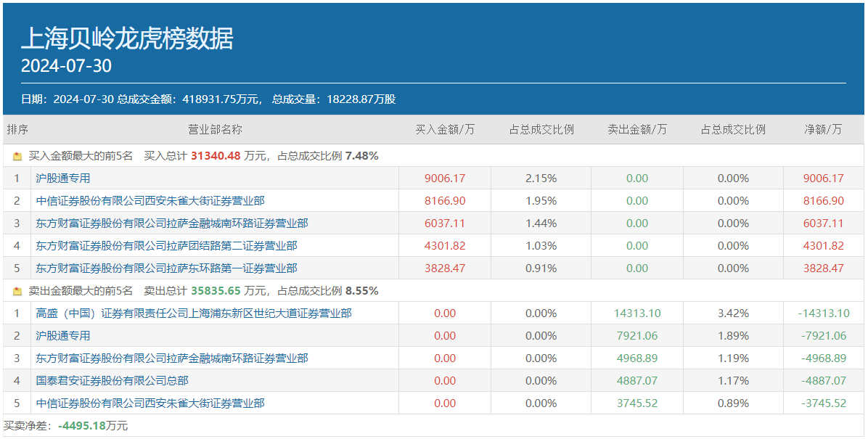Open 沪股通专用 link in the buy list
Screen dimensions: 868x439
[x=63, y=179]
